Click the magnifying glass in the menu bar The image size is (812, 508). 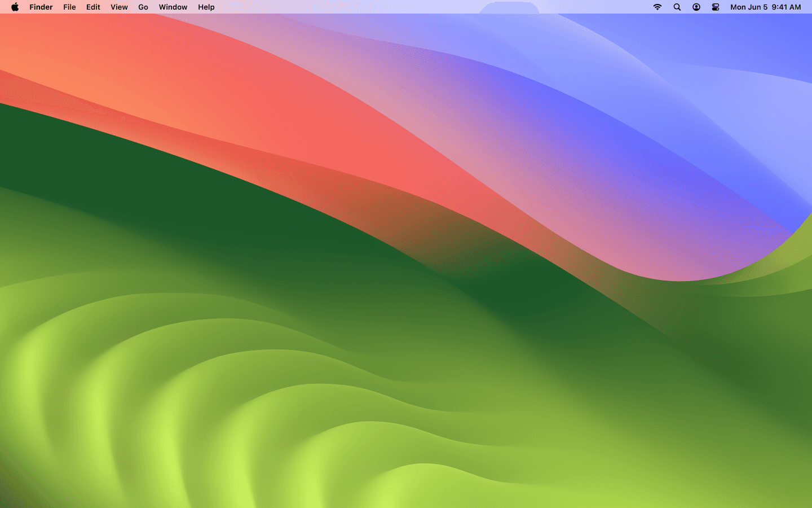pyautogui.click(x=677, y=7)
